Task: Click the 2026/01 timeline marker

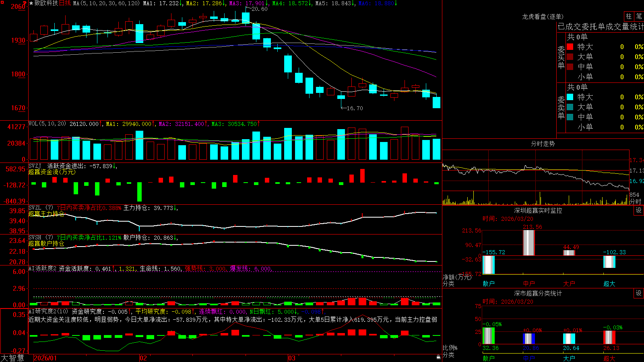Action: click(x=45, y=358)
